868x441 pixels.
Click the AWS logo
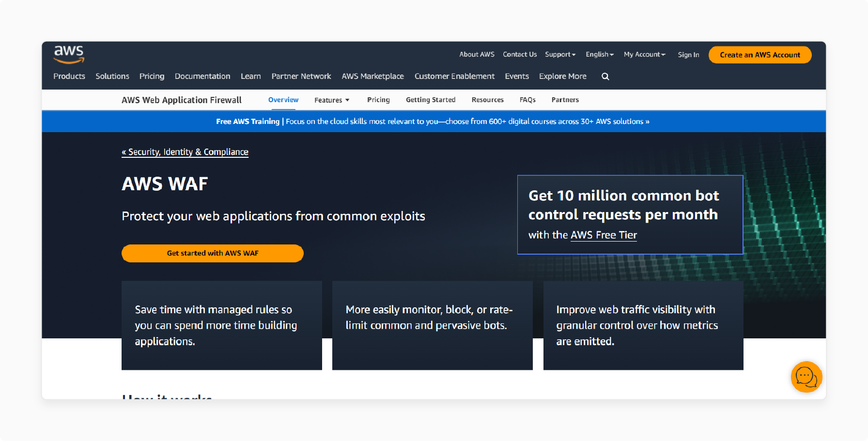pos(69,54)
